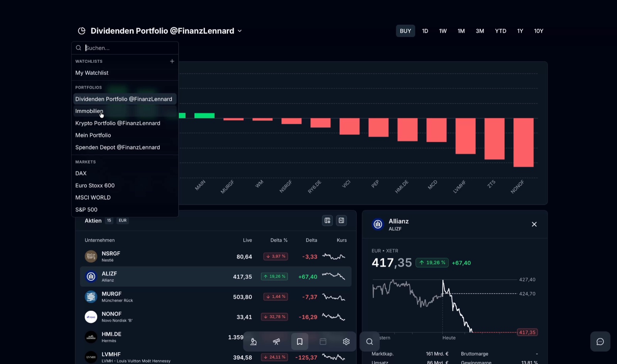Select 10Y time range
The width and height of the screenshot is (617, 364).
[x=539, y=31]
